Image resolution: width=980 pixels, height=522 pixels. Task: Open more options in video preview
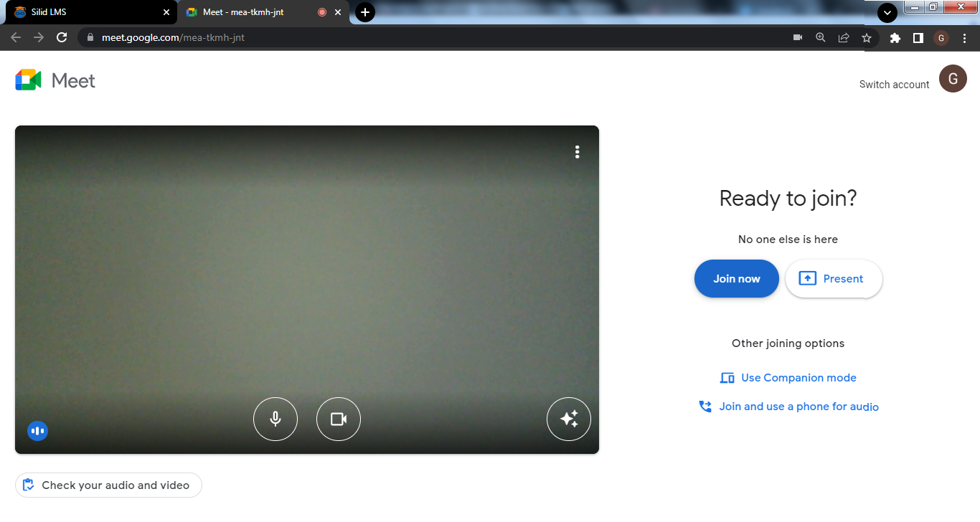click(577, 152)
